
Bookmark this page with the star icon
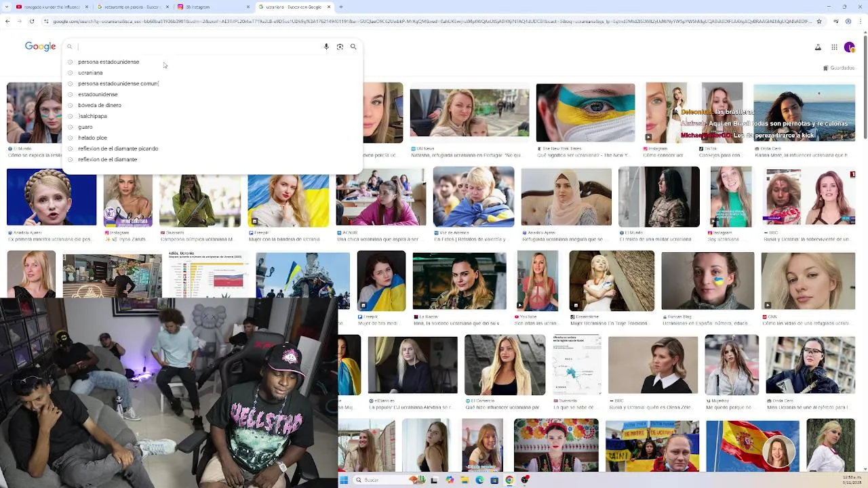click(819, 22)
